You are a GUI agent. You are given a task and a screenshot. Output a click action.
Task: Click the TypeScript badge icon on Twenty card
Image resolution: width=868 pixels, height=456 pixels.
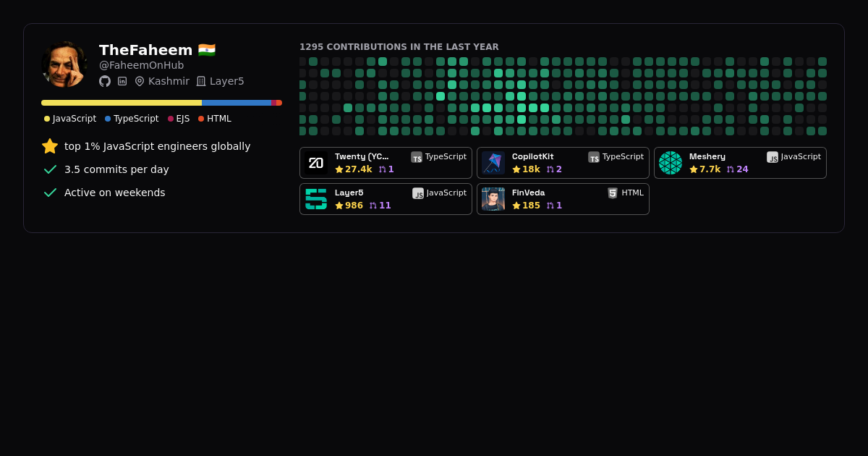[x=417, y=157]
